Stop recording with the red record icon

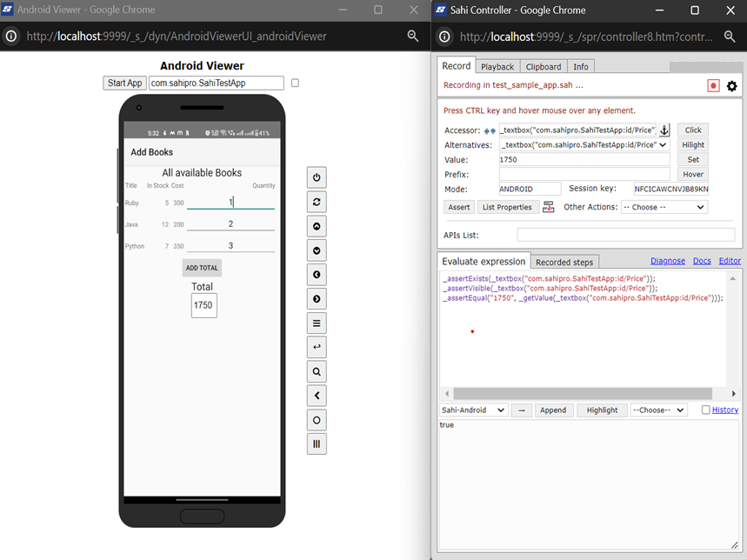pos(713,86)
